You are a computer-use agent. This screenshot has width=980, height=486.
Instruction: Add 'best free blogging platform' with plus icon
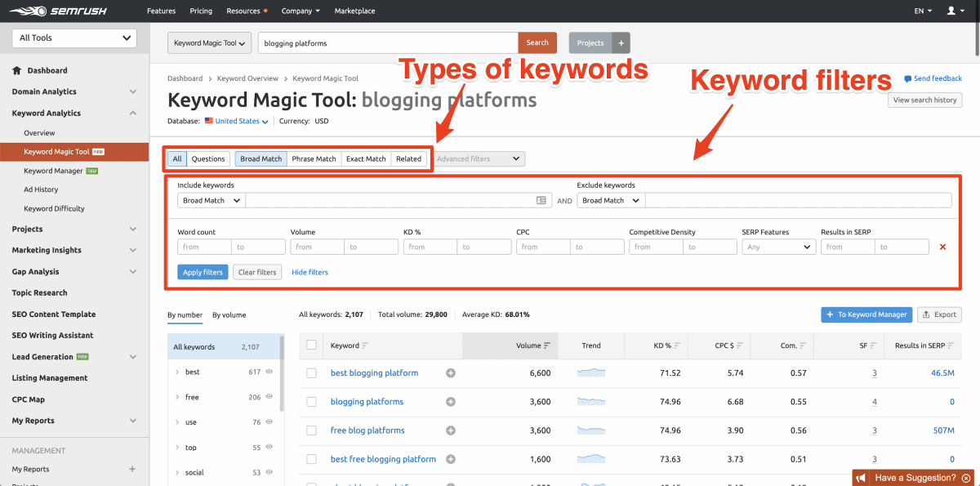tap(451, 459)
